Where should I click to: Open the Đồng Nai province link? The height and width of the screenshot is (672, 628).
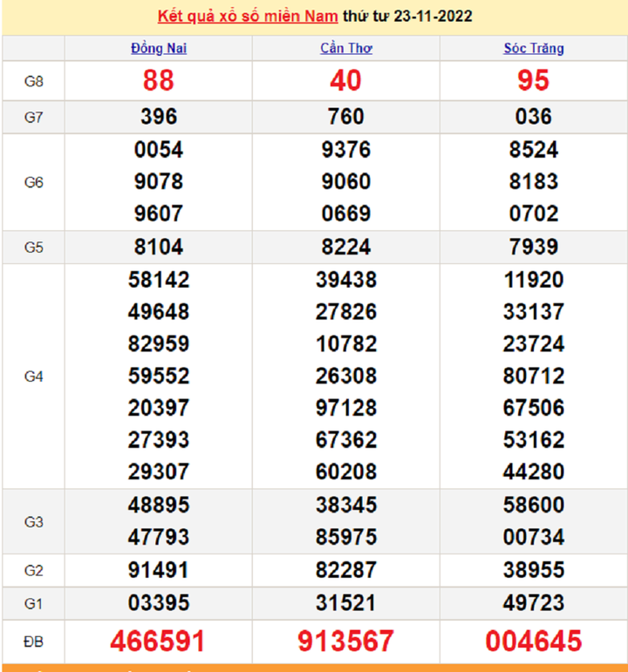coord(158,48)
